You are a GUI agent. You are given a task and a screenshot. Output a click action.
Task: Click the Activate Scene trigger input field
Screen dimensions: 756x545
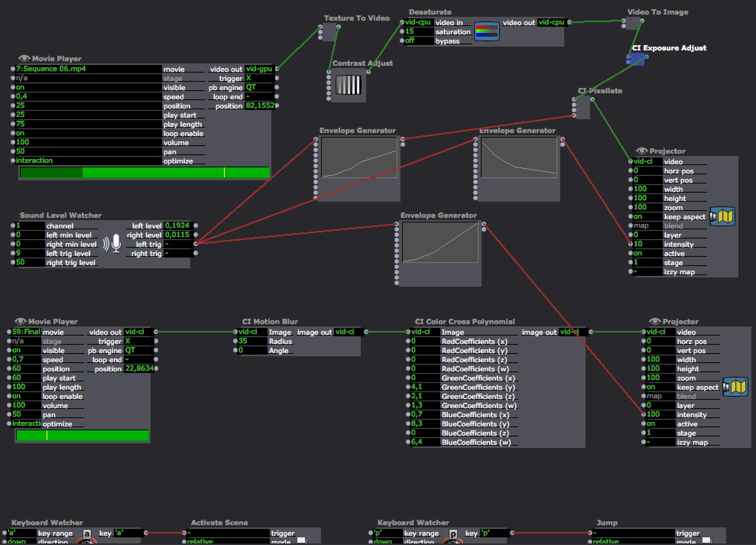click(x=228, y=533)
